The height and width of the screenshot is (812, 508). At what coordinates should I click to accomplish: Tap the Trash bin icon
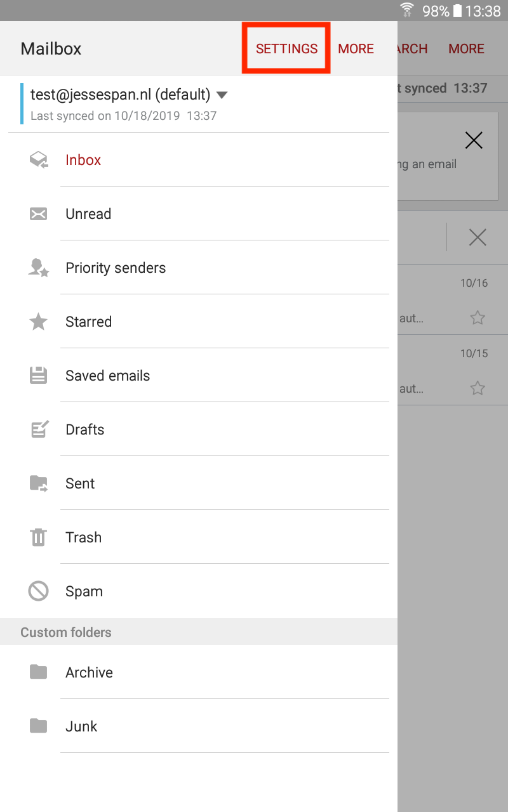pos(39,537)
